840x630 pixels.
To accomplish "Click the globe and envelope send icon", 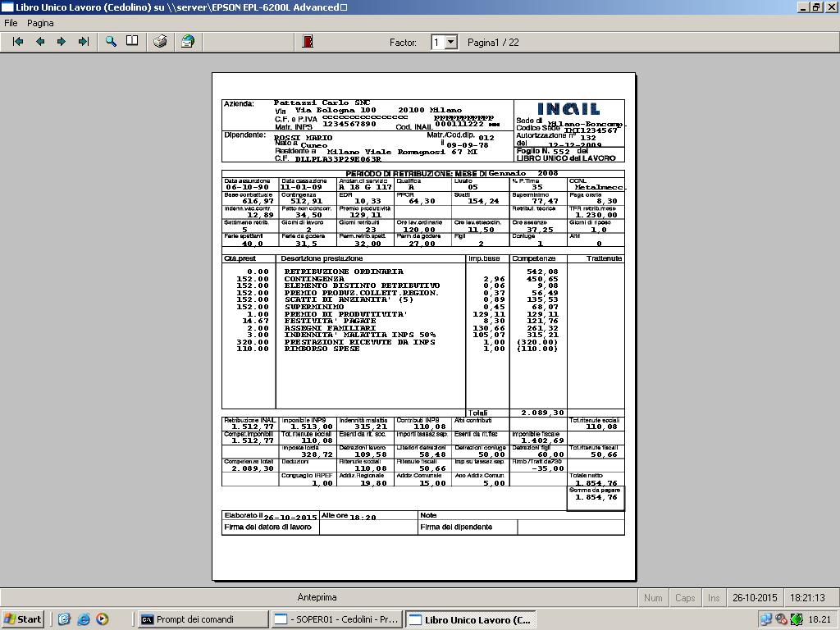I will pos(188,42).
